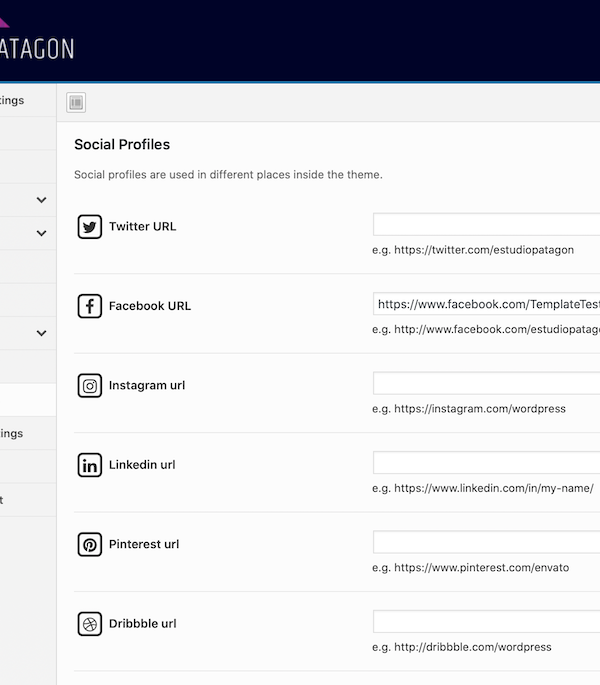Focus the Instagram url input field
600x685 pixels.
[486, 384]
